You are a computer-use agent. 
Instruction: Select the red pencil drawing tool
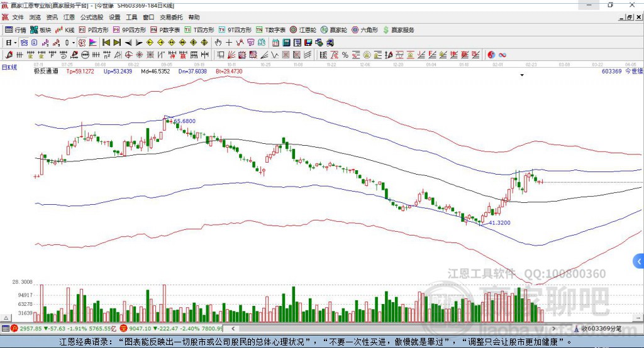click(9, 55)
